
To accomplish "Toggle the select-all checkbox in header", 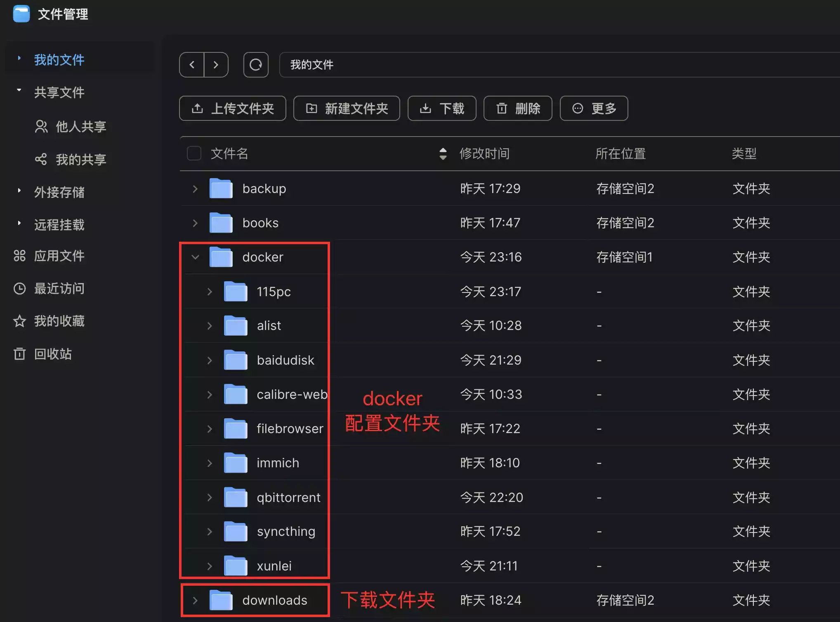I will pyautogui.click(x=194, y=153).
